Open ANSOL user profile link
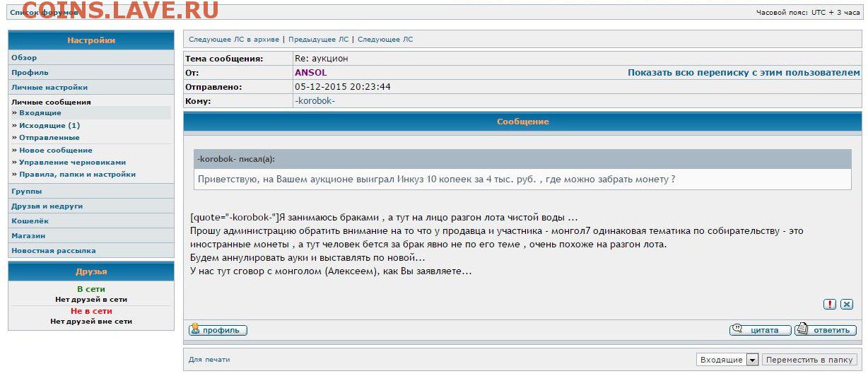868x376 pixels. pos(311,73)
